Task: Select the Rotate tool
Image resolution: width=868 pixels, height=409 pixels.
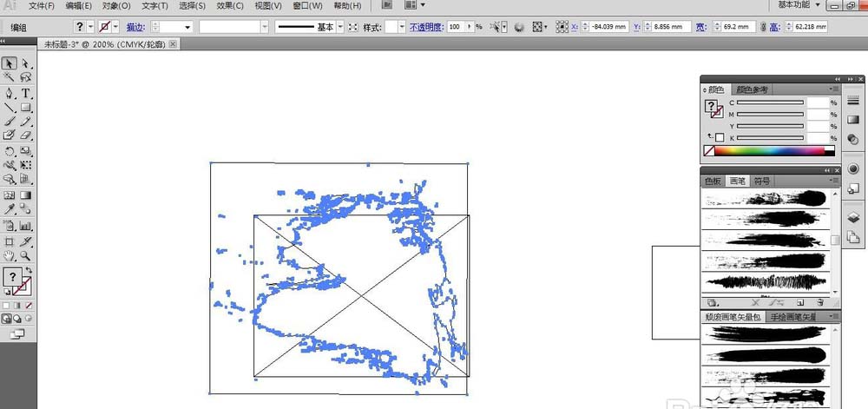Action: [x=10, y=150]
